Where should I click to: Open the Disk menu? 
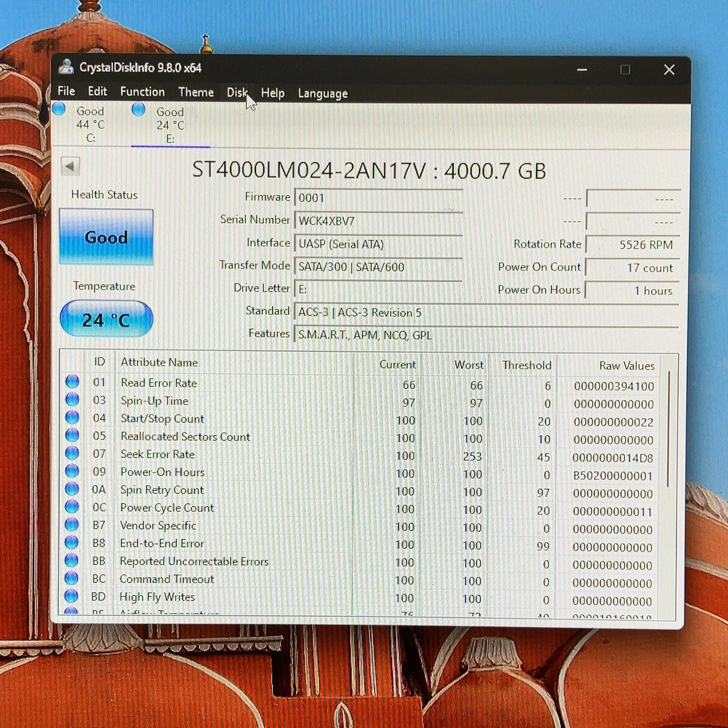237,92
